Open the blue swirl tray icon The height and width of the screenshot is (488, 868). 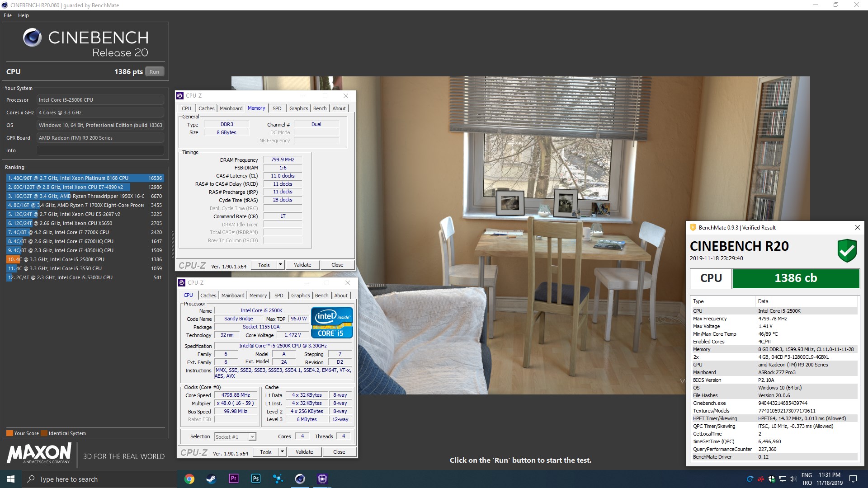click(750, 479)
